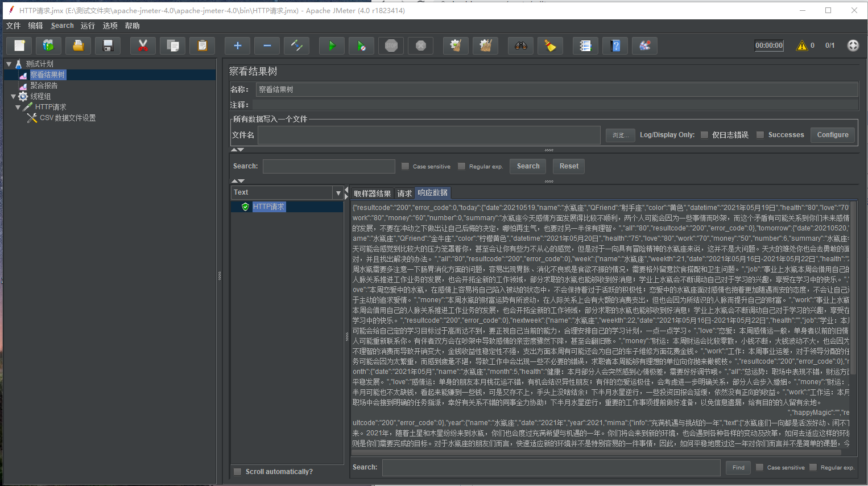Expand all nodes with plus icon
This screenshot has height=486, width=868.
point(238,46)
